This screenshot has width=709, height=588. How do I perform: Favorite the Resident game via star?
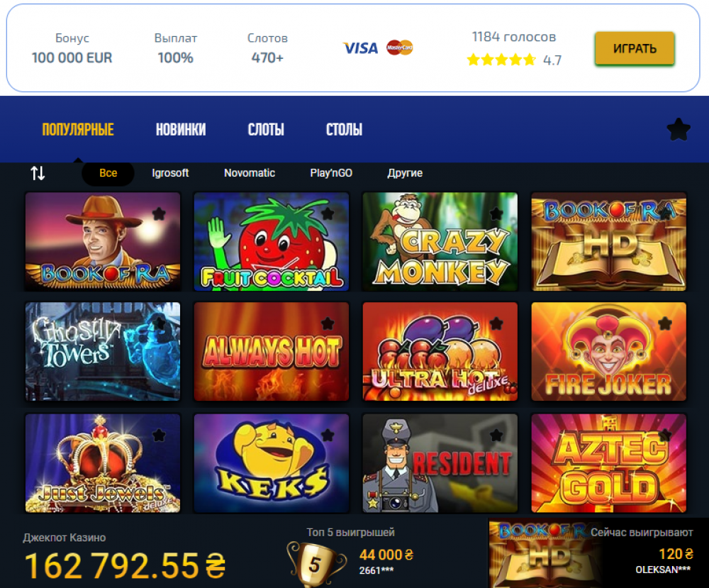[496, 435]
